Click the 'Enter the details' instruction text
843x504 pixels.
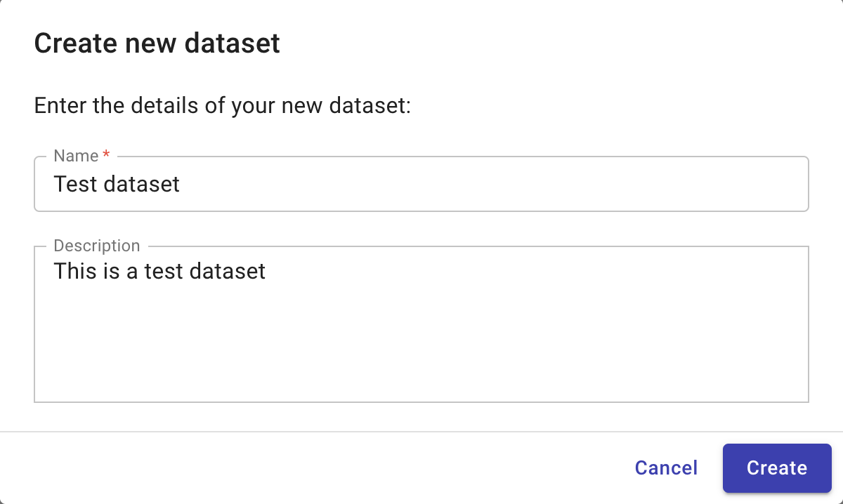pyautogui.click(x=222, y=105)
